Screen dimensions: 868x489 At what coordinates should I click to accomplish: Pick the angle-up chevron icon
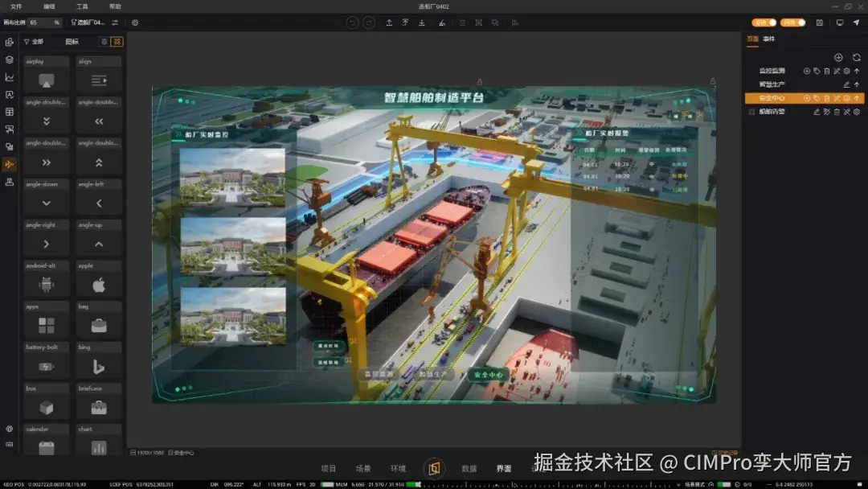pos(99,244)
